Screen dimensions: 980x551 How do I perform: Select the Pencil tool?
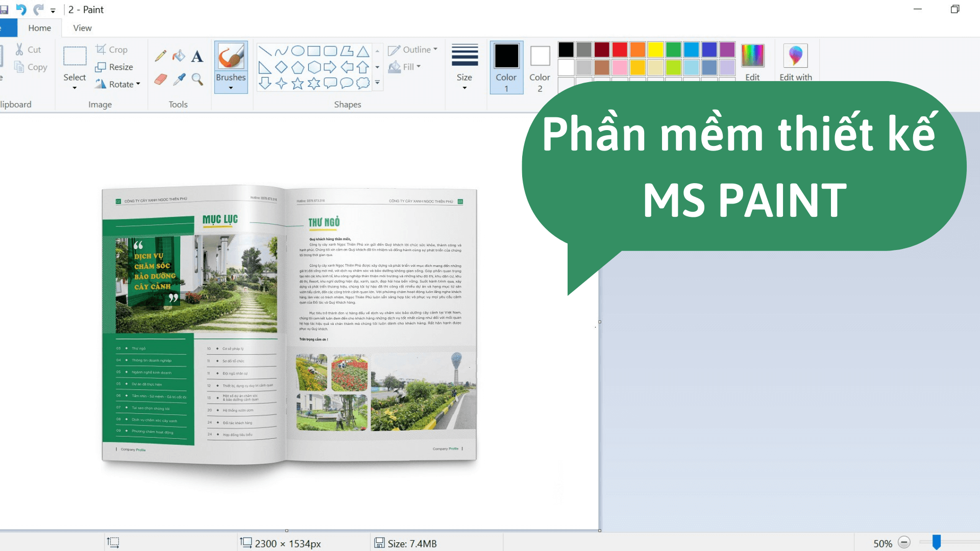[161, 56]
